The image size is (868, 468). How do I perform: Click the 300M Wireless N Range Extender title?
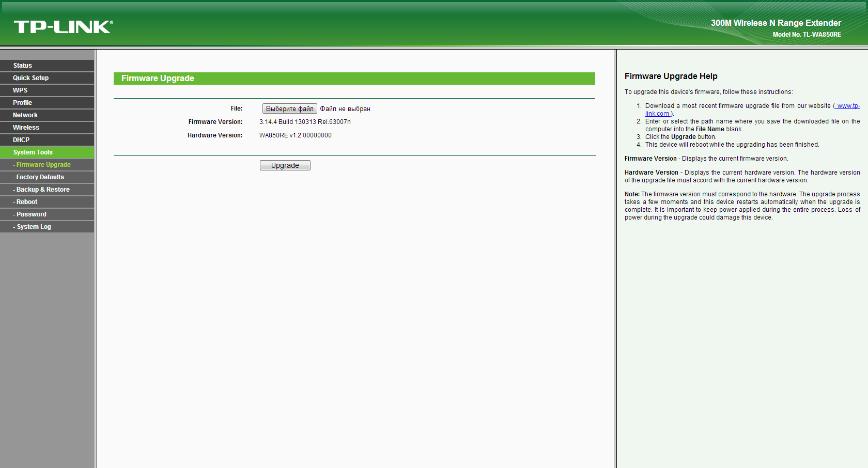point(776,23)
